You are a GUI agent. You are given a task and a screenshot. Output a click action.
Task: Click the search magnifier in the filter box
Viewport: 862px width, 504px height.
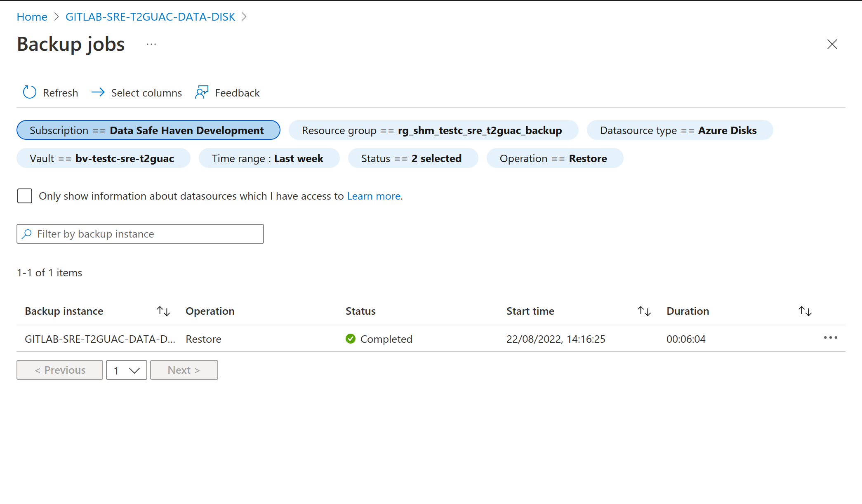click(x=27, y=234)
